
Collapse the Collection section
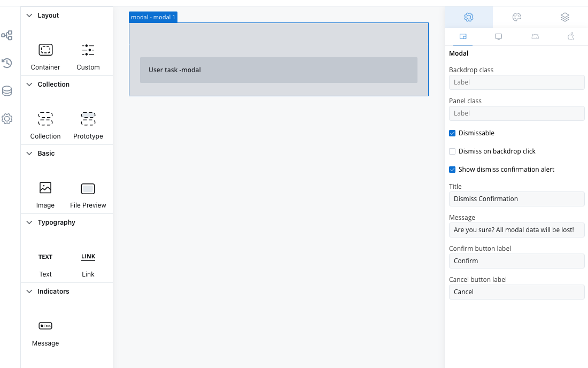pos(29,85)
